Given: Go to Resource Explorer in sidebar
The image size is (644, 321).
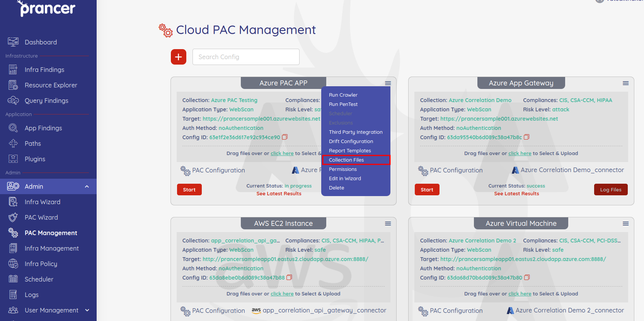Looking at the screenshot, I should click(x=51, y=85).
